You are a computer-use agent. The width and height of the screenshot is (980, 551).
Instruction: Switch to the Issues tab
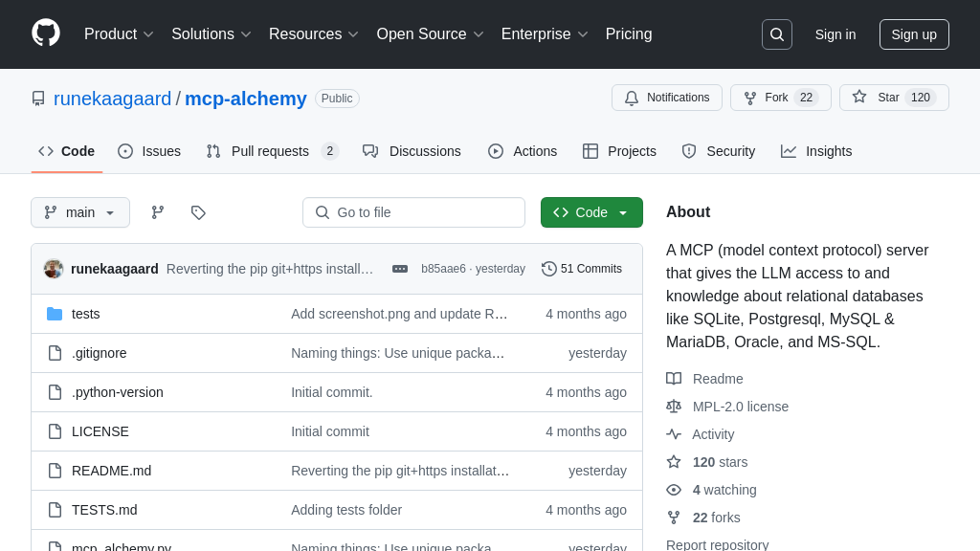click(149, 151)
